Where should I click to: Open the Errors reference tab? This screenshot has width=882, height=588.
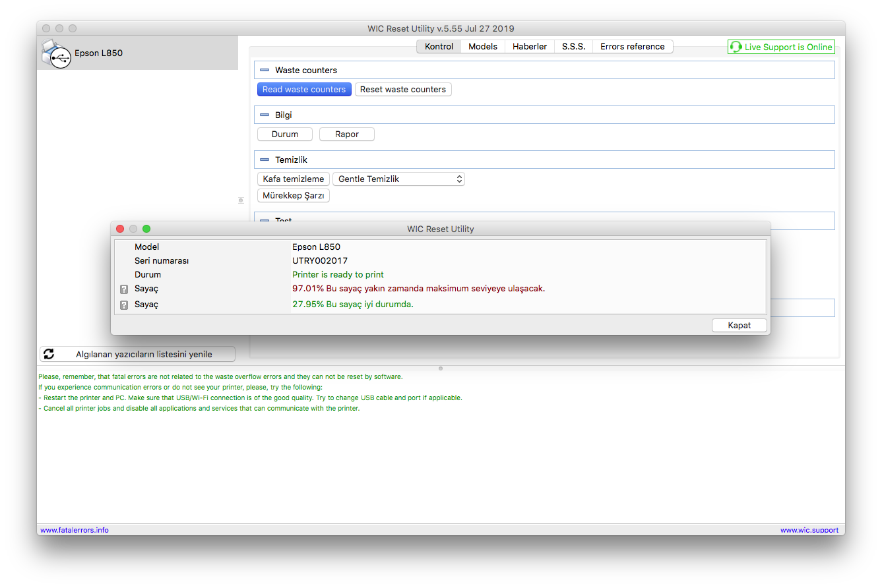click(632, 46)
